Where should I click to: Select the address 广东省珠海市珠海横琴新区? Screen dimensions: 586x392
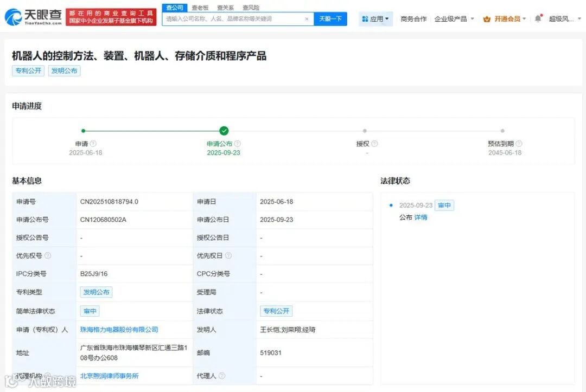click(x=133, y=353)
